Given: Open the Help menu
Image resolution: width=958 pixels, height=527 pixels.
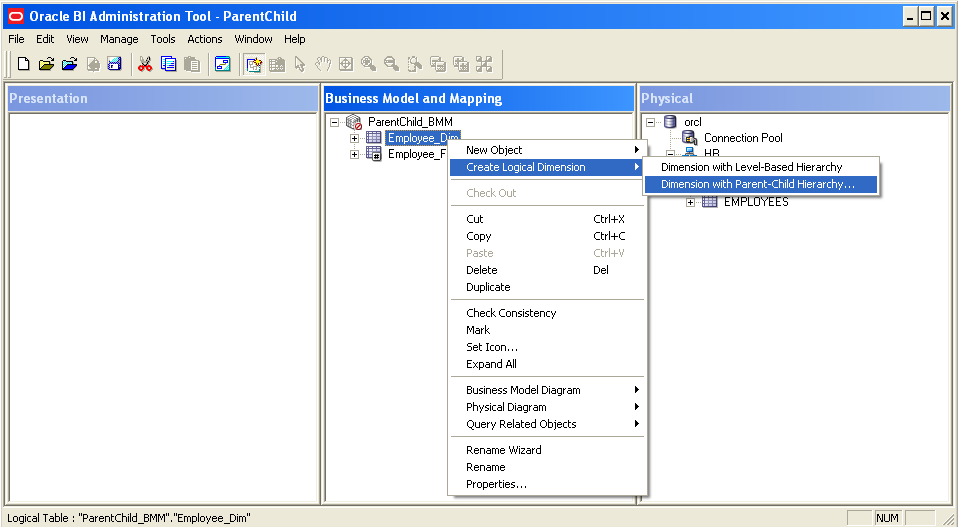Looking at the screenshot, I should tap(294, 39).
